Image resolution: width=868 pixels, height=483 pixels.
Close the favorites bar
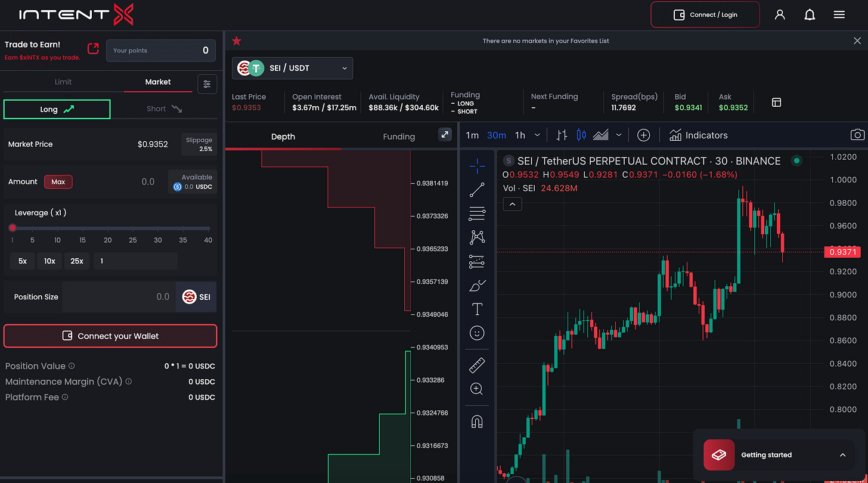pyautogui.click(x=857, y=41)
